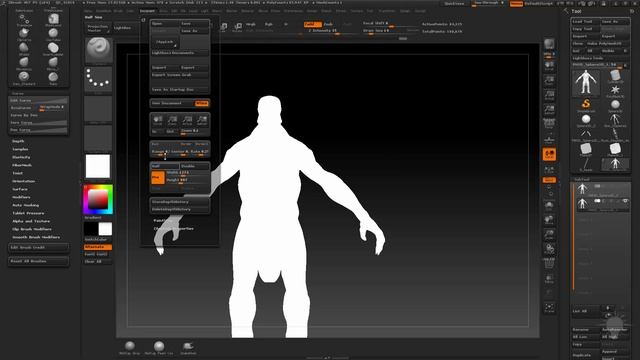The image size is (640, 360).
Task: Open the Alpha menu in menu bar
Action: (88, 11)
